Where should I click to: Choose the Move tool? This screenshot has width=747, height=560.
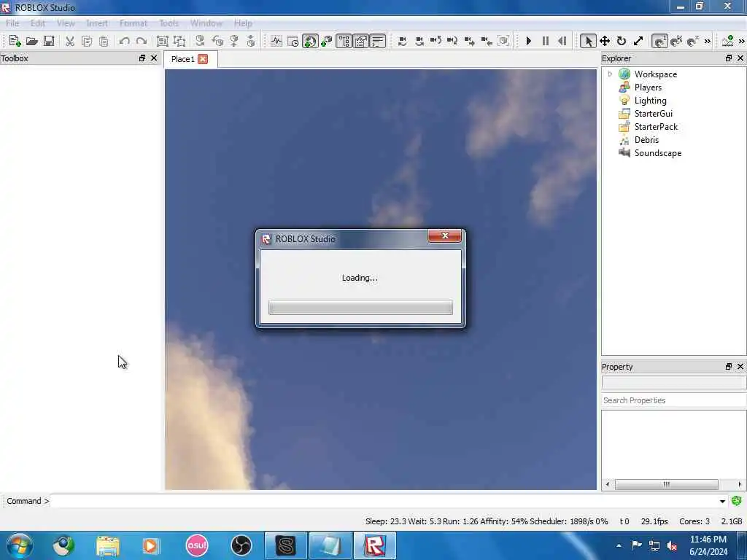[605, 41]
